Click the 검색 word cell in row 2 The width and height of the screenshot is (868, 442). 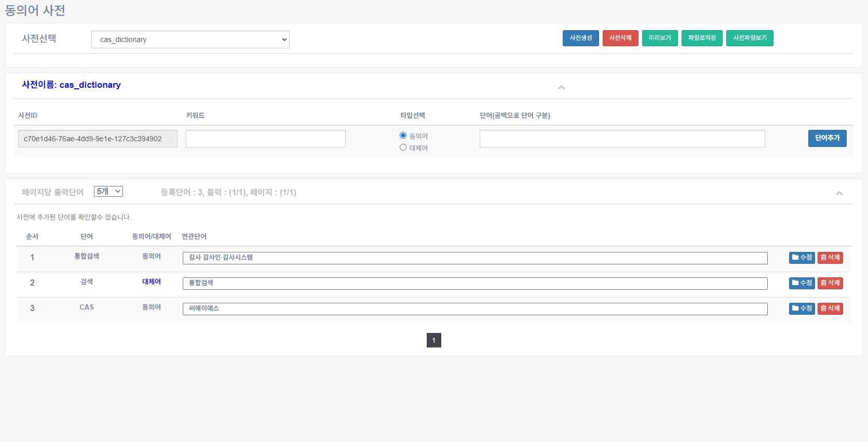click(x=87, y=282)
